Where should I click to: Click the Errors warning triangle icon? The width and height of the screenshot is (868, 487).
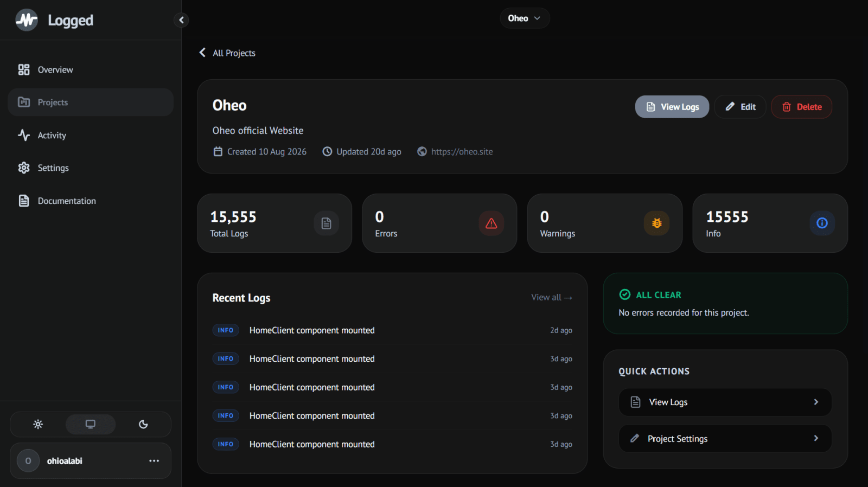pyautogui.click(x=492, y=223)
